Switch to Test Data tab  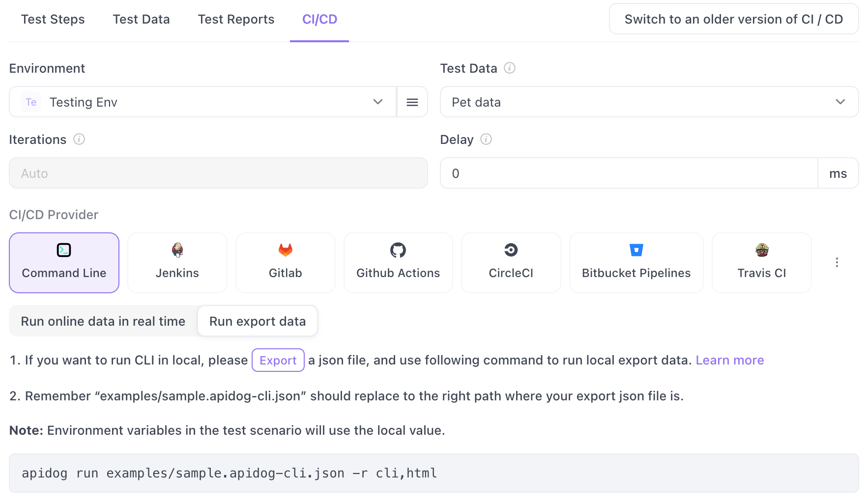coord(141,19)
